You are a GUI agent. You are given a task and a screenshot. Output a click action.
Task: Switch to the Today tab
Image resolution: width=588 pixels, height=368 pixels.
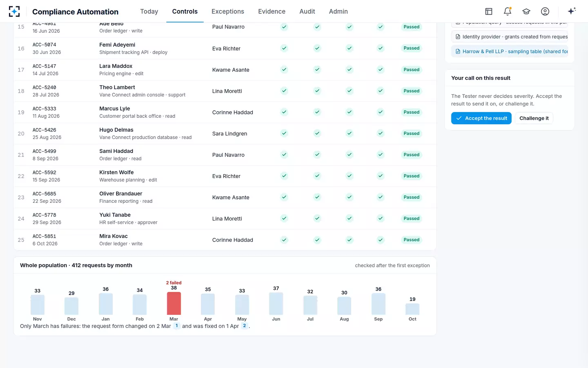point(149,11)
